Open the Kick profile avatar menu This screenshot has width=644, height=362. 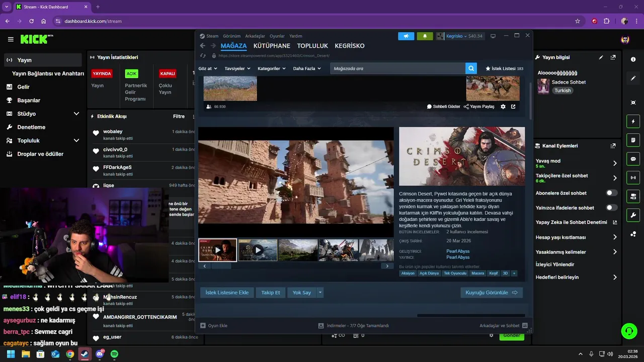point(625,39)
